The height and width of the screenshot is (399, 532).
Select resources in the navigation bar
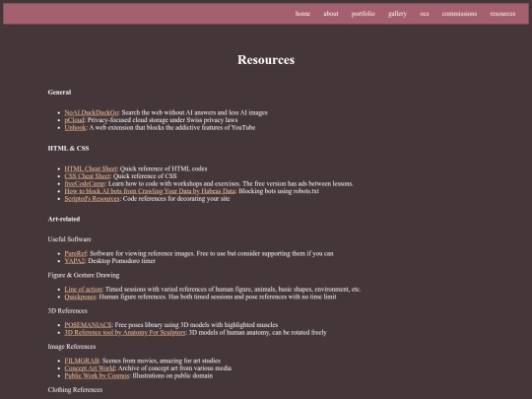502,14
